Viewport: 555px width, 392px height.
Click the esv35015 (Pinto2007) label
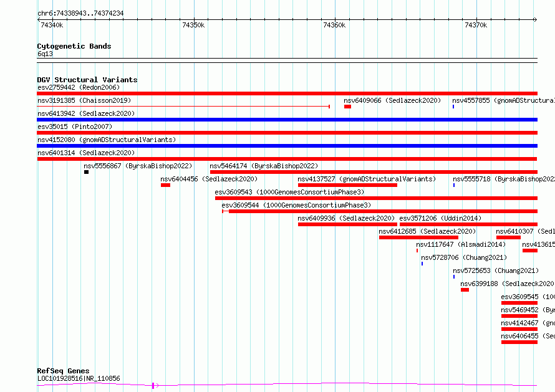(x=75, y=127)
